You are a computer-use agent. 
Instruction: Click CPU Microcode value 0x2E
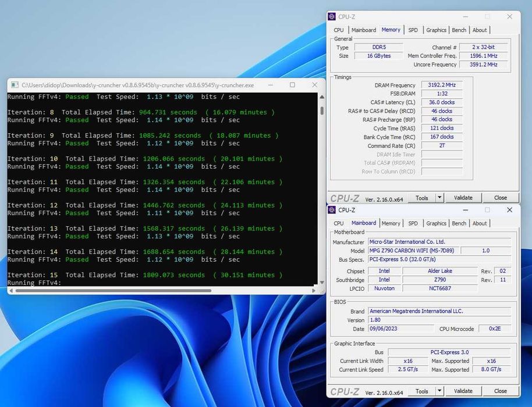tap(495, 329)
